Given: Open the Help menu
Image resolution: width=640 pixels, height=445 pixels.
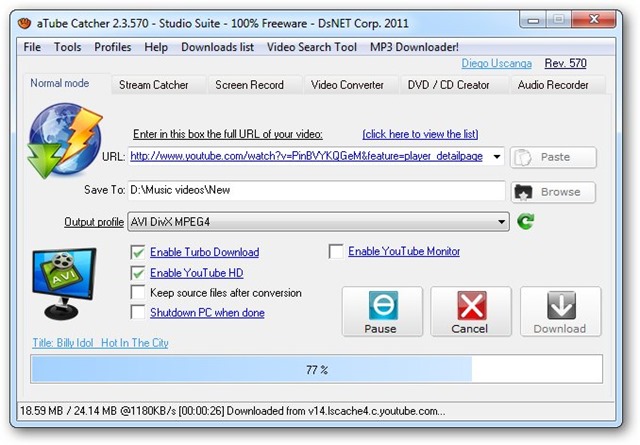Looking at the screenshot, I should (x=156, y=47).
